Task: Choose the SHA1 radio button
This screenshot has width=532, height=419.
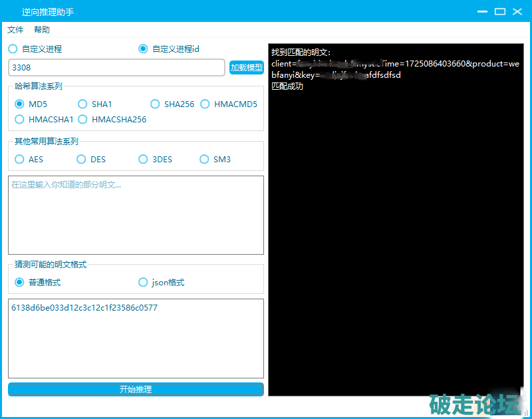Action: (x=83, y=104)
